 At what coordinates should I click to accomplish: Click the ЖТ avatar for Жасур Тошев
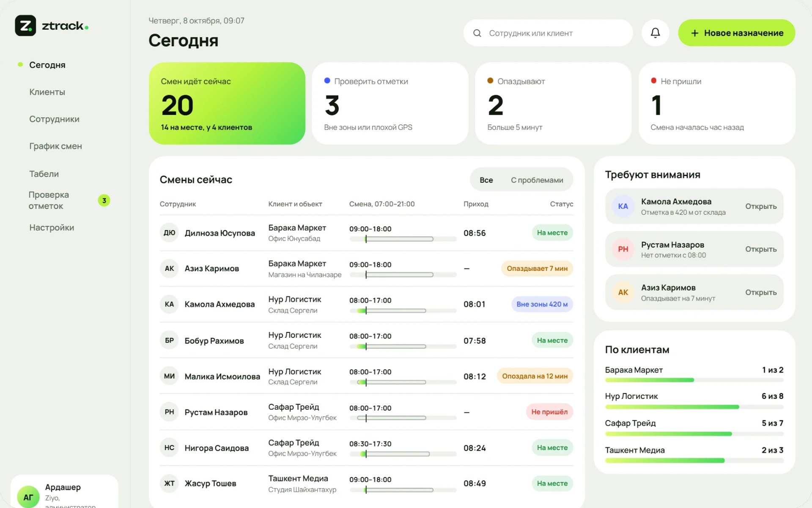(169, 483)
